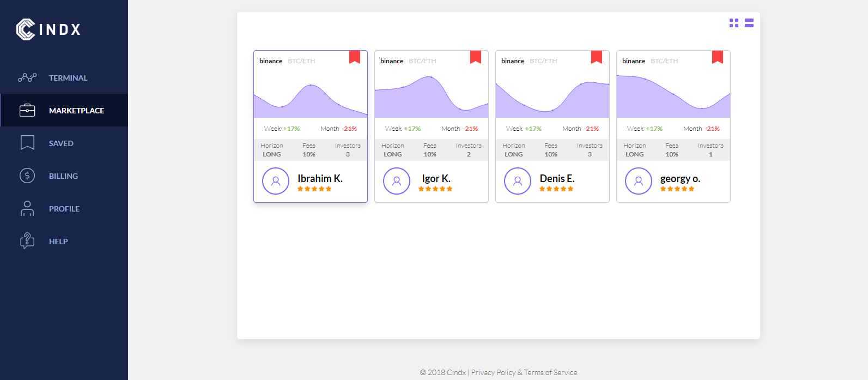Click the Cindx logo
This screenshot has height=380, width=868.
point(48,29)
